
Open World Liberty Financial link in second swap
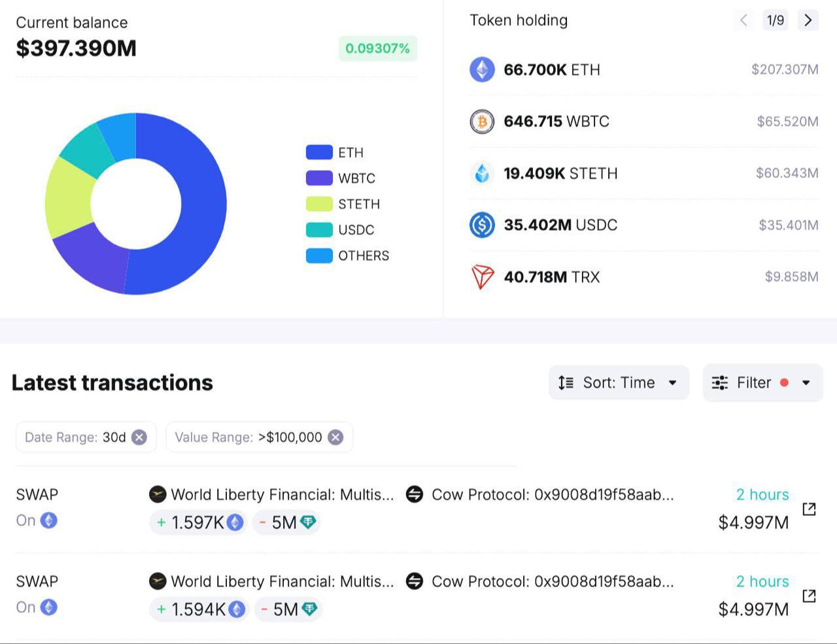tap(282, 581)
